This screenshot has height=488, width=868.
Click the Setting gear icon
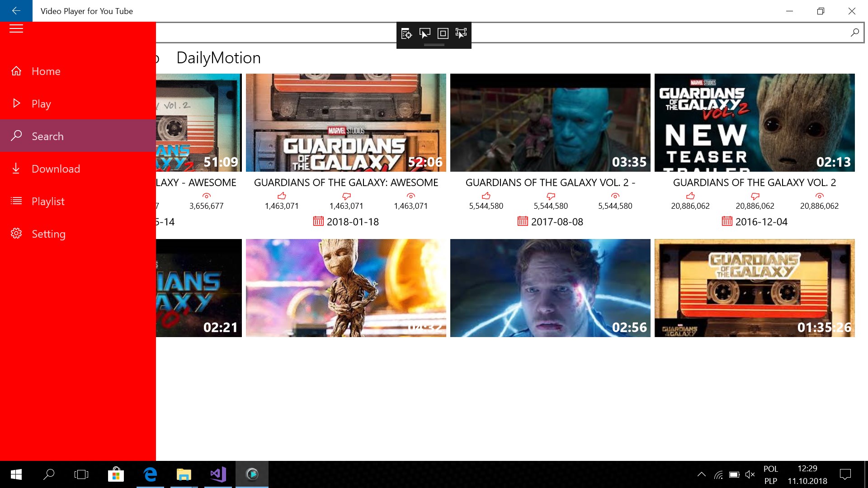pyautogui.click(x=16, y=234)
